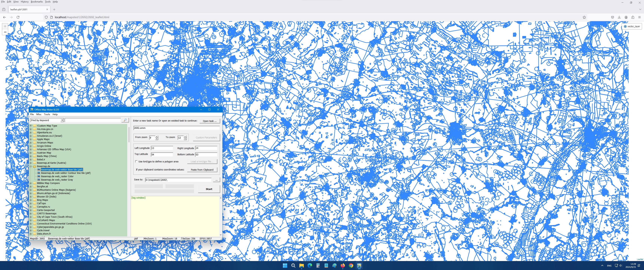Click the Custom Parameters button
The image size is (644, 270).
206,137
